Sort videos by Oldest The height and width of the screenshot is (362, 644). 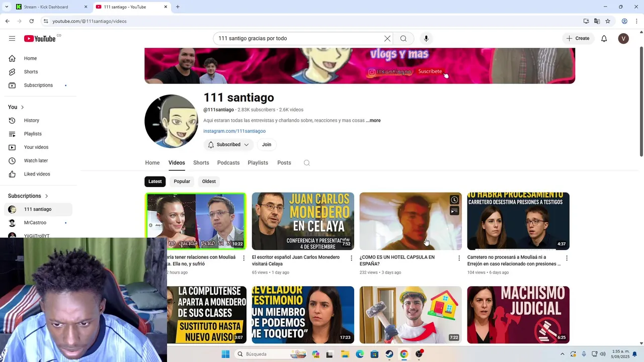point(209,182)
